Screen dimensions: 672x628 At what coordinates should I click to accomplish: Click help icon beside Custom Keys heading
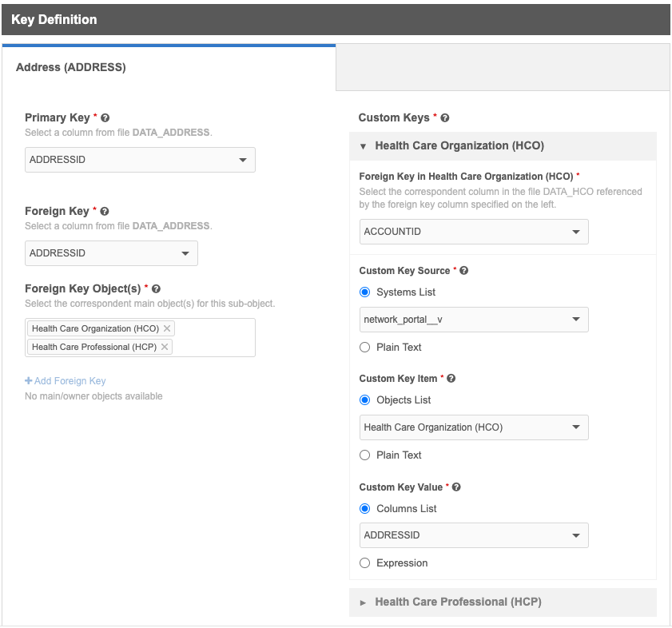[445, 118]
